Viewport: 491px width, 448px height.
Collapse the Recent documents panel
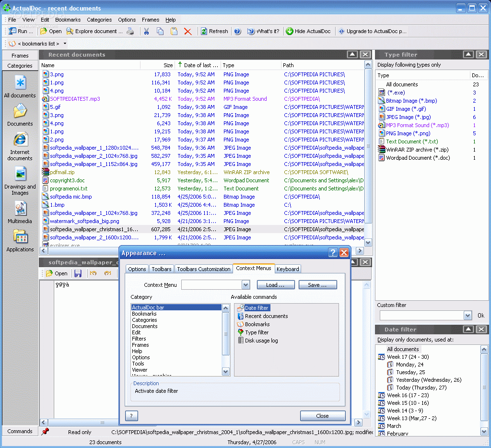(352, 55)
